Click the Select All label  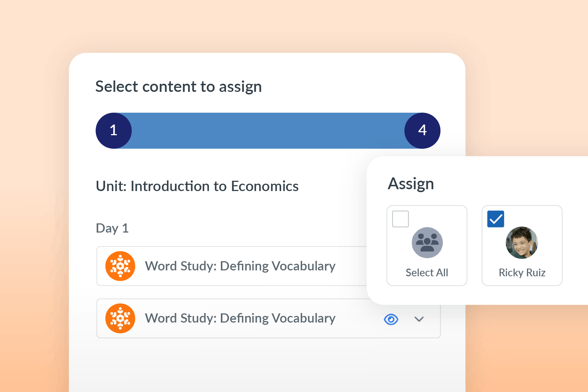pos(427,273)
